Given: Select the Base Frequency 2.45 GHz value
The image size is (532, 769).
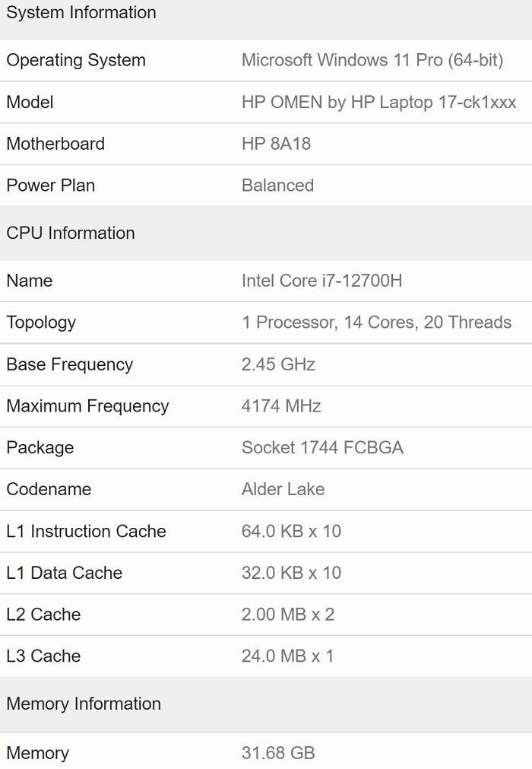Looking at the screenshot, I should click(x=278, y=364).
